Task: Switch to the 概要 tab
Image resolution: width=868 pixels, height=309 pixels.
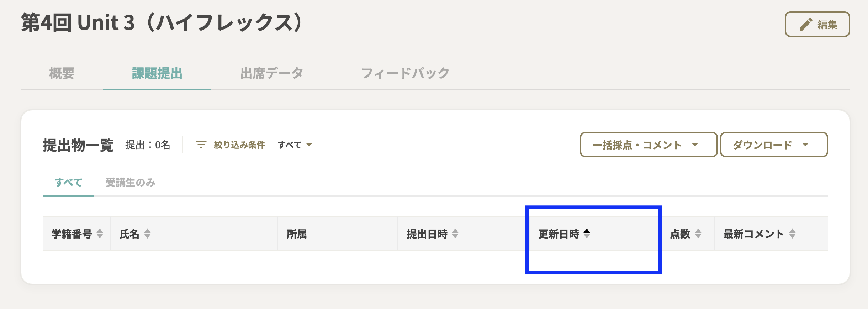Action: (x=62, y=73)
